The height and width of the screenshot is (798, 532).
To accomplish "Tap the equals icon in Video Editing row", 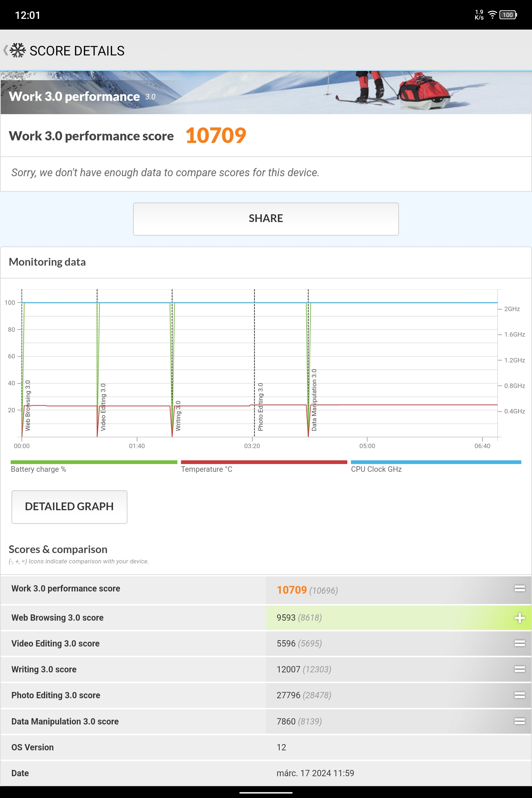I will coord(520,643).
